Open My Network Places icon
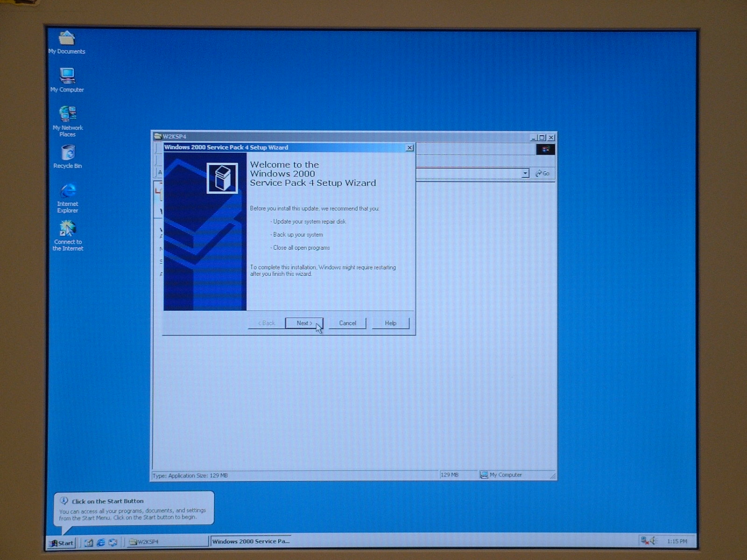The width and height of the screenshot is (747, 560). tap(68, 114)
